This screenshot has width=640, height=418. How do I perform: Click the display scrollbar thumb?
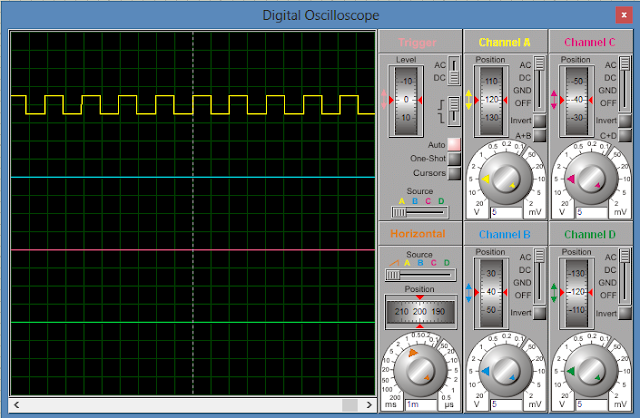(x=350, y=405)
